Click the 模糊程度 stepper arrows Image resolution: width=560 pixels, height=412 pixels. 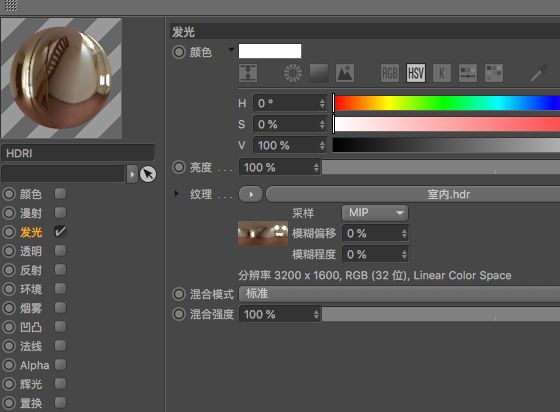[x=404, y=255]
